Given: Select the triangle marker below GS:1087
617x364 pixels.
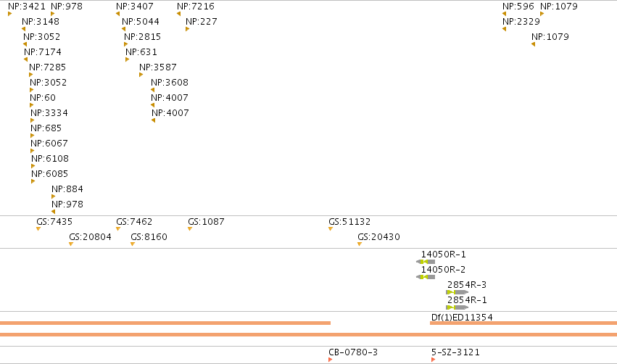Looking at the screenshot, I should tap(190, 229).
